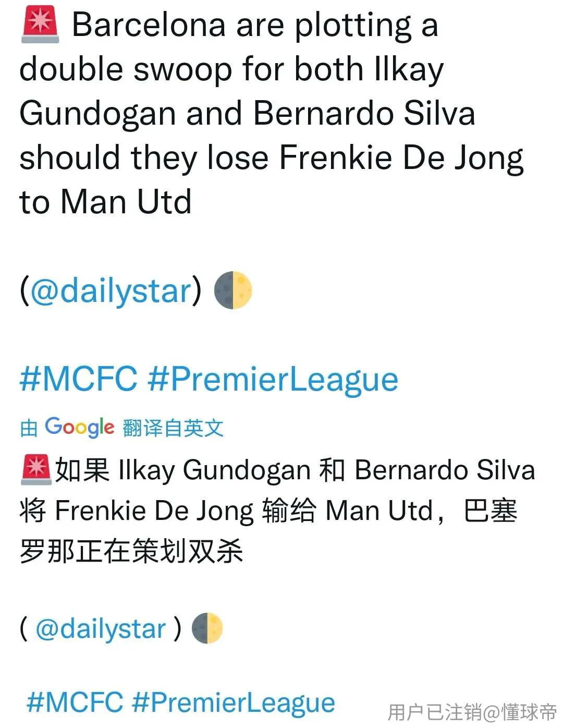Open the #MCFC hashtag in the translation

coord(75,702)
